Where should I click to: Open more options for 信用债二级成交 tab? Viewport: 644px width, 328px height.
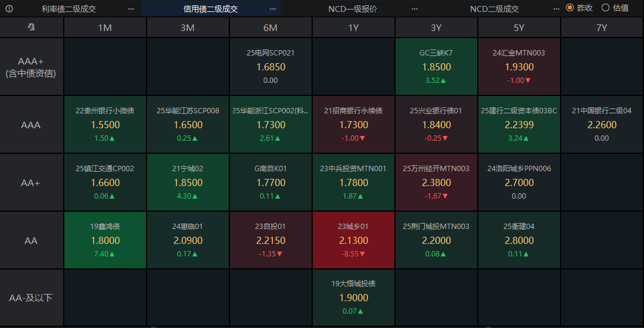pyautogui.click(x=273, y=9)
